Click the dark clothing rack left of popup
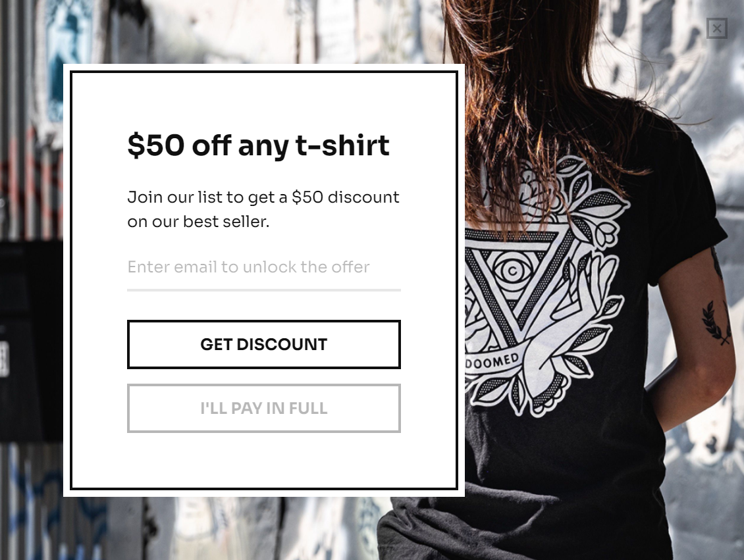This screenshot has height=560, width=744. (x=31, y=342)
